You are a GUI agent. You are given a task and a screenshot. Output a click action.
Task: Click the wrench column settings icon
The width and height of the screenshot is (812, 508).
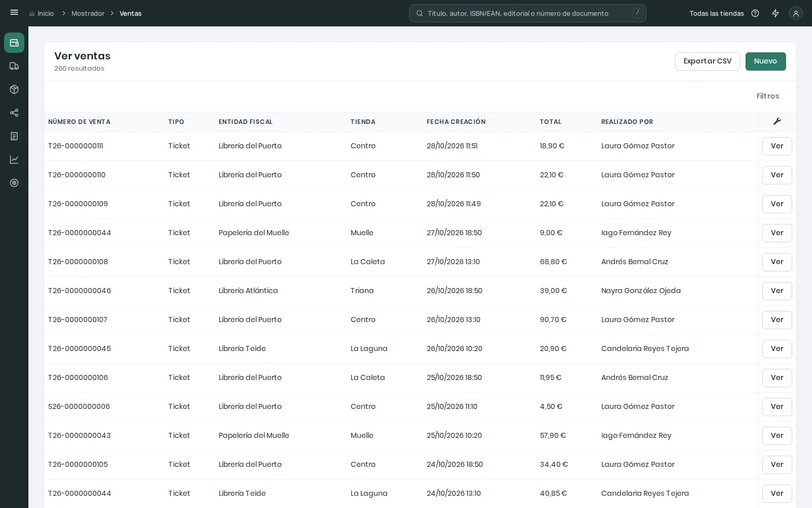coord(777,121)
